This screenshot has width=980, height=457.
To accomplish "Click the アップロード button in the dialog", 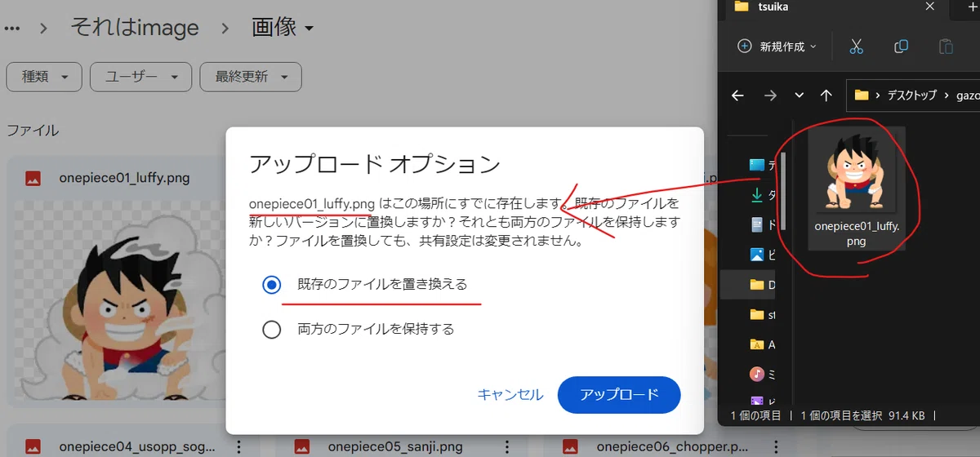I will pyautogui.click(x=619, y=395).
